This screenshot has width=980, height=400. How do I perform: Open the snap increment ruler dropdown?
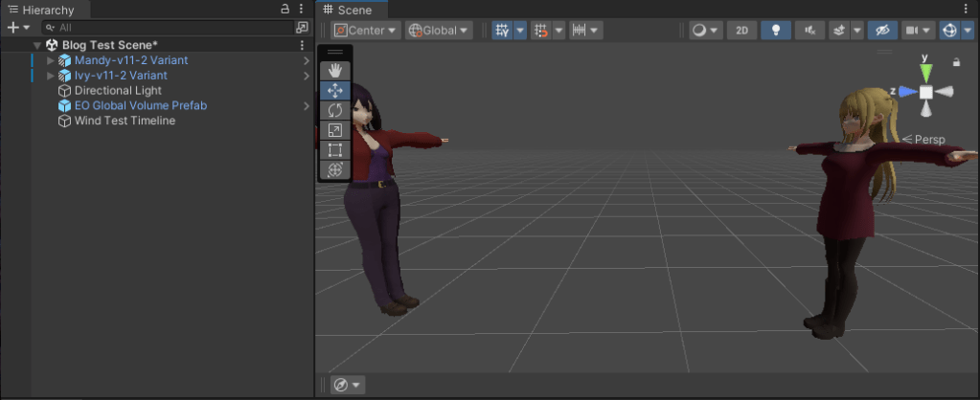(585, 30)
